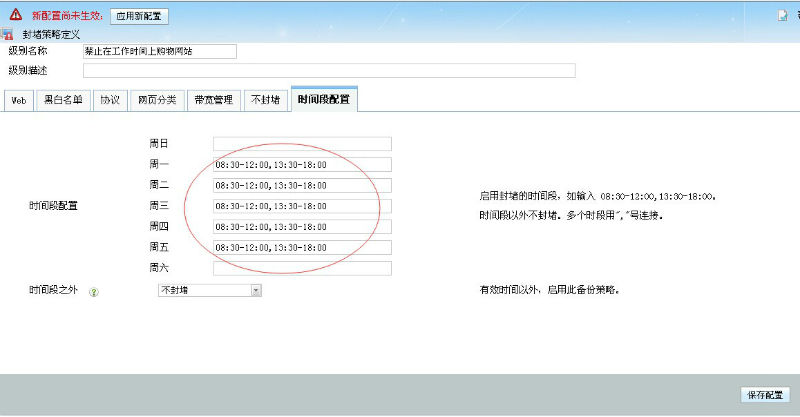800x417 pixels.
Task: Switch to the Web tab
Action: [x=18, y=100]
